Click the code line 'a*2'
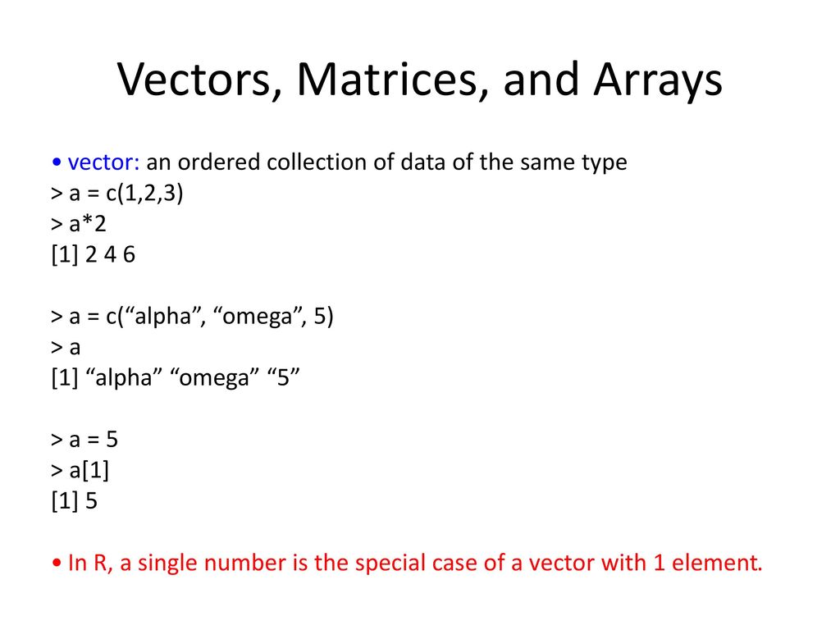 78,223
